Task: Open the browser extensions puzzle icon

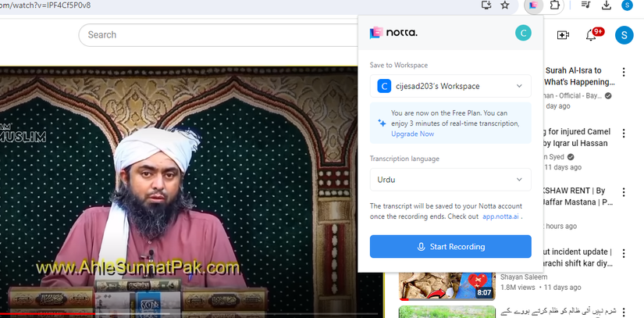Action: click(x=554, y=5)
